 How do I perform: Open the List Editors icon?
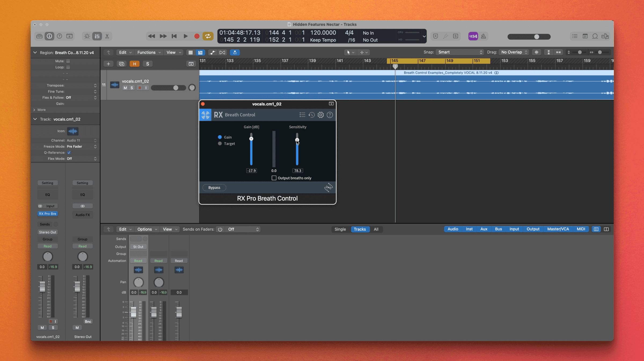[x=575, y=36]
